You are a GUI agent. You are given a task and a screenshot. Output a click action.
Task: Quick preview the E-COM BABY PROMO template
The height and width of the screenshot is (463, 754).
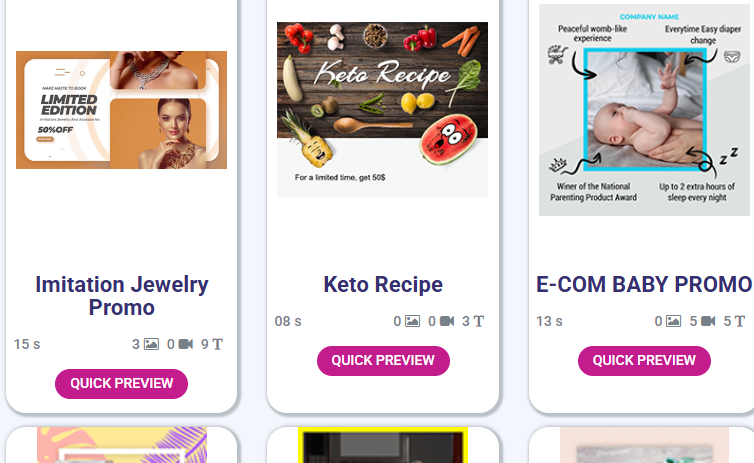[644, 361]
